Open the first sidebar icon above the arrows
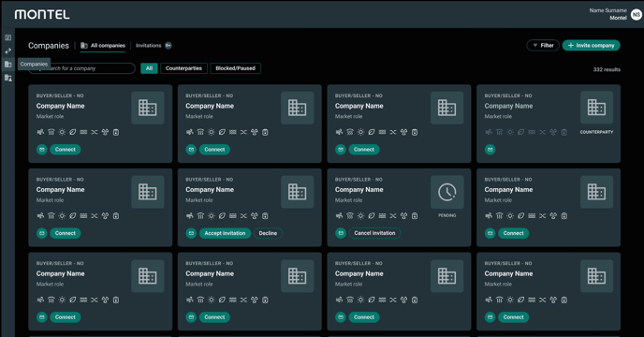This screenshot has height=337, width=644. (7, 37)
